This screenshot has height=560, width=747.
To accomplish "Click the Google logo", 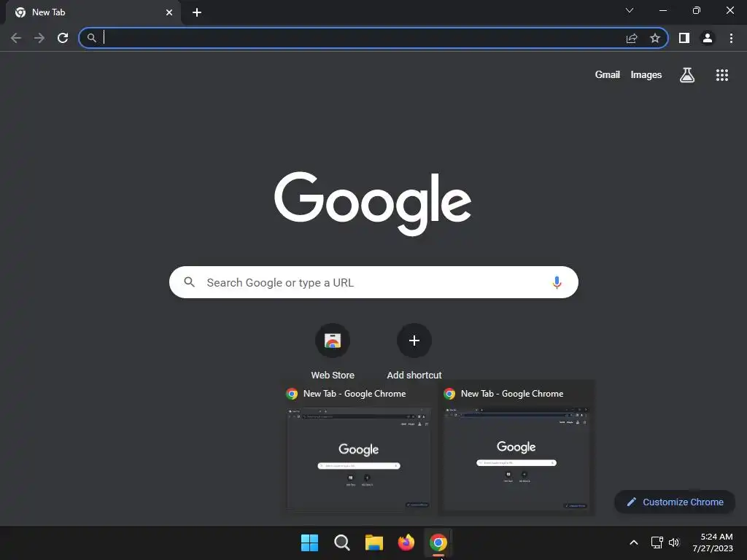I will tap(373, 203).
